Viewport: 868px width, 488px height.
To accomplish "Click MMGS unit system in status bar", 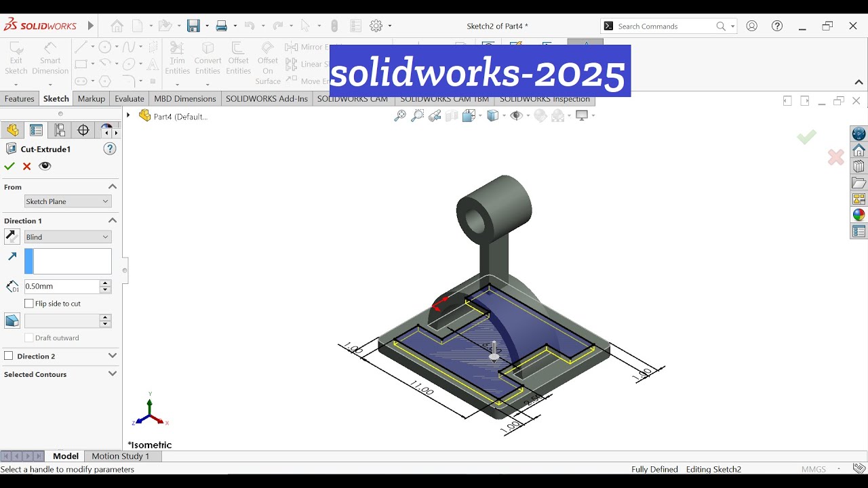I will (814, 469).
